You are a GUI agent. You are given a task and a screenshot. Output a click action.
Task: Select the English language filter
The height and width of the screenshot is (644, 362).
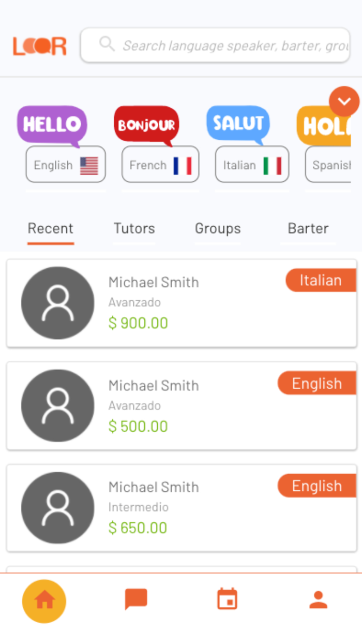coord(65,165)
